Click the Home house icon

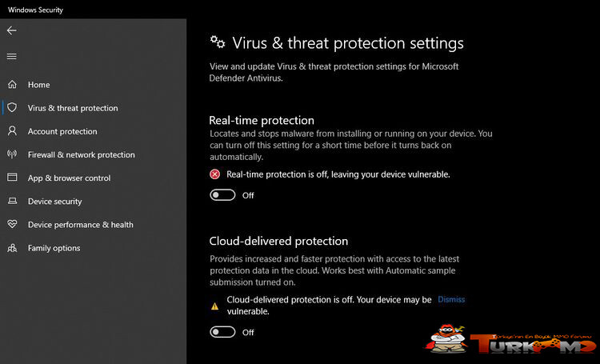[x=12, y=84]
